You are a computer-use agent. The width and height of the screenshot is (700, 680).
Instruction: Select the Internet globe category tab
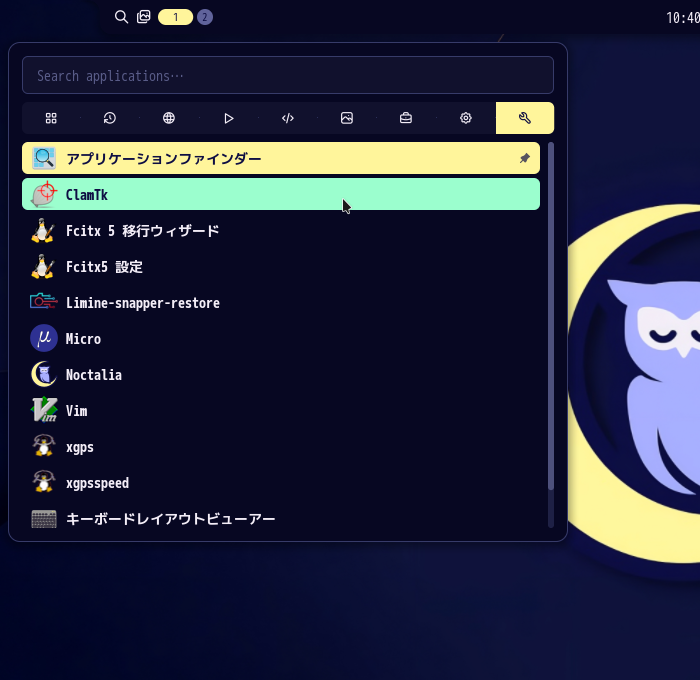[169, 118]
